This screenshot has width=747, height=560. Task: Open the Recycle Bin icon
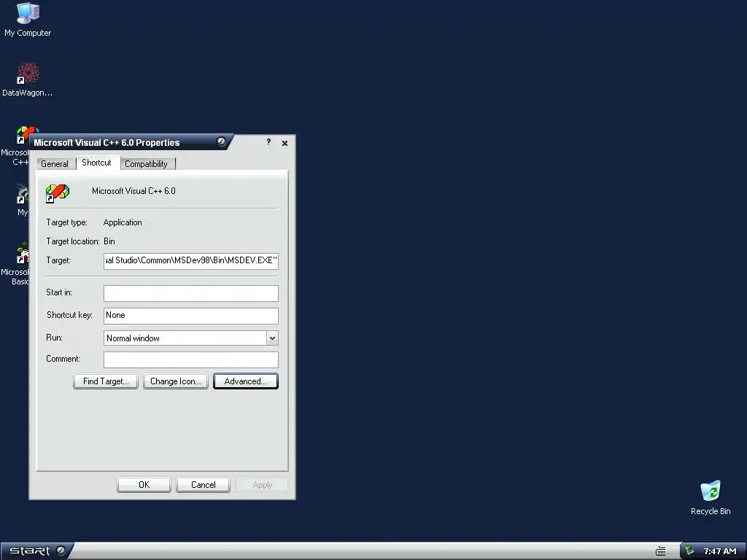[711, 497]
